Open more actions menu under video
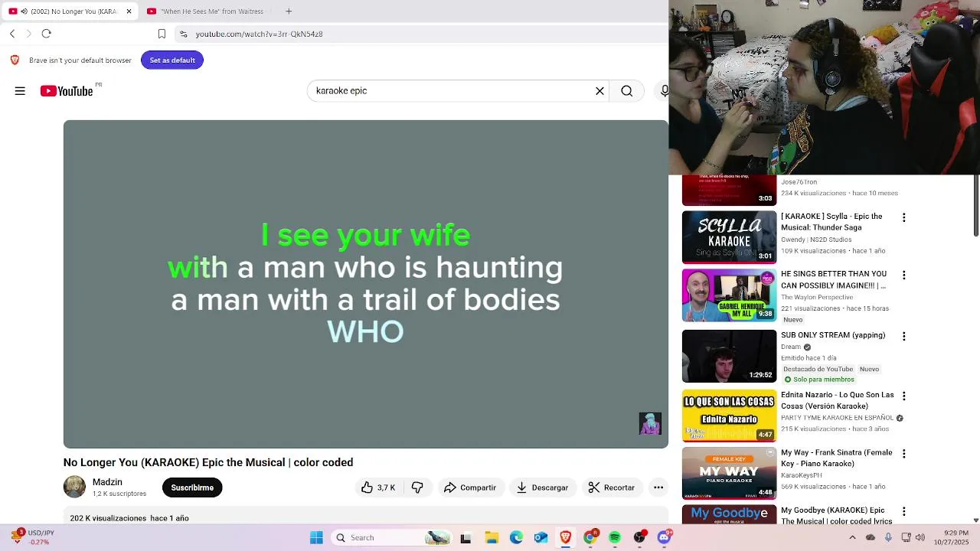Screen dimensions: 980x551 [658, 487]
